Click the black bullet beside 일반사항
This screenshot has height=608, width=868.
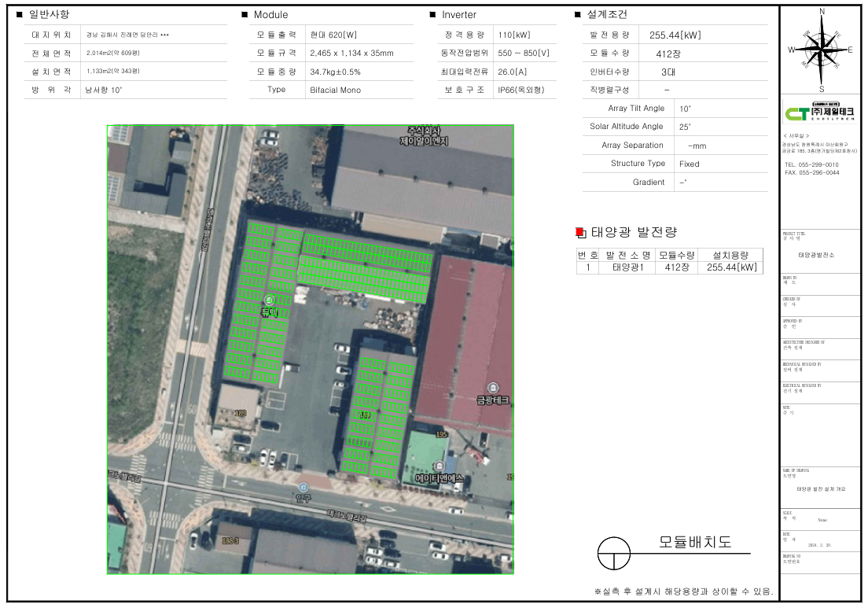pos(19,14)
